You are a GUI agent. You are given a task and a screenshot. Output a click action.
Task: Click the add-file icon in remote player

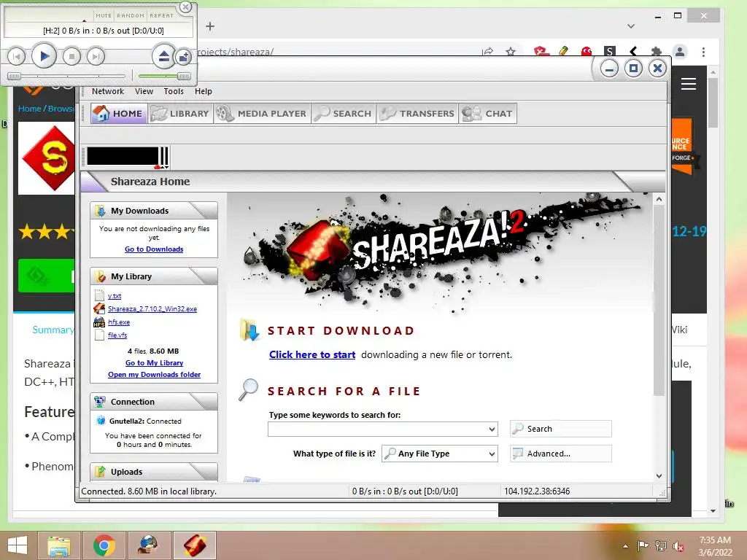183,57
